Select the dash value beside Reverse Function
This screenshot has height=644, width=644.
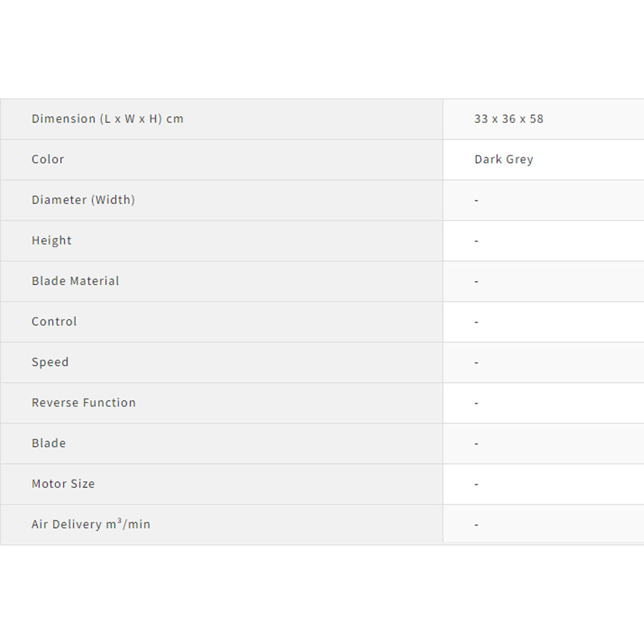tap(476, 403)
